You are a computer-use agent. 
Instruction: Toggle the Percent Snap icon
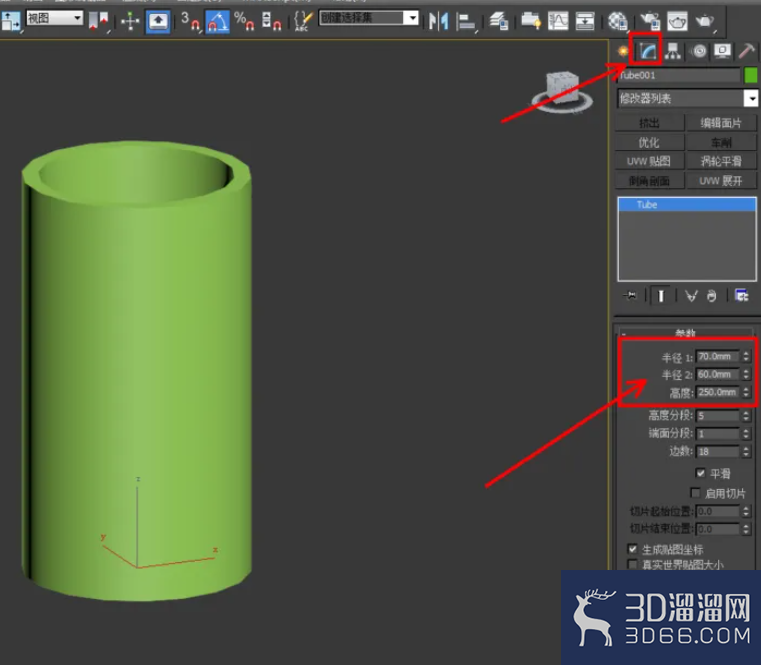(244, 21)
